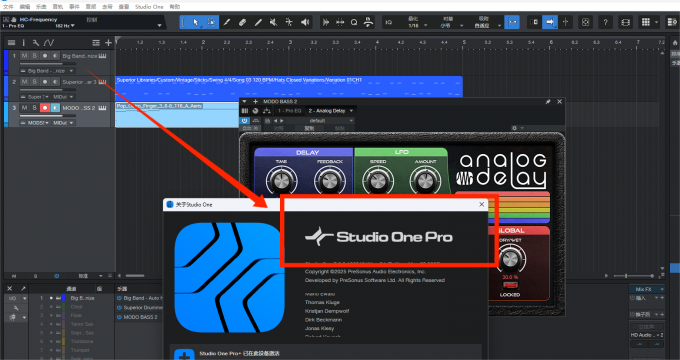Viewport: 680px width, 360px height.
Task: Open the toolbar help question mark
Action: click(x=605, y=22)
